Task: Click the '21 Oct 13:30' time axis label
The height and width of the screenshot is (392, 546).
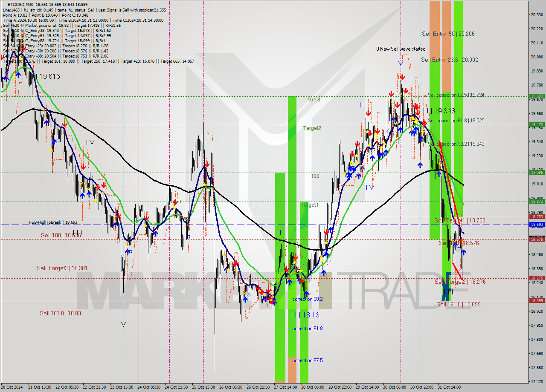Action: (39, 387)
